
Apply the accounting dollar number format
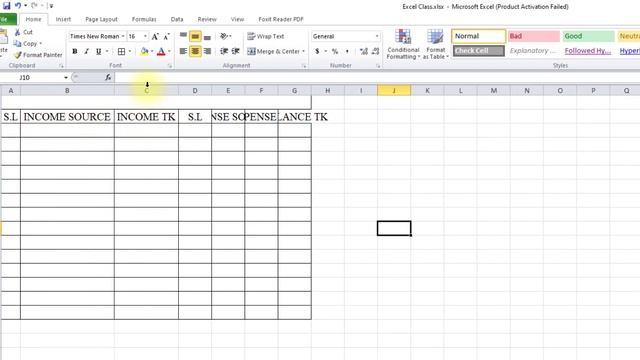pyautogui.click(x=317, y=51)
